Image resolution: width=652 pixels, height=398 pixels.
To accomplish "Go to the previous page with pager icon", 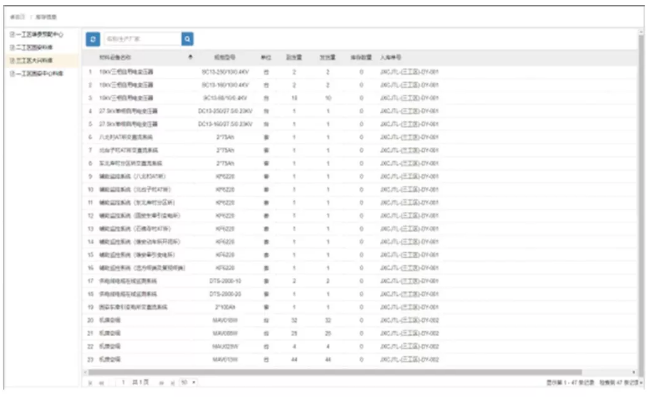I will coord(101,383).
